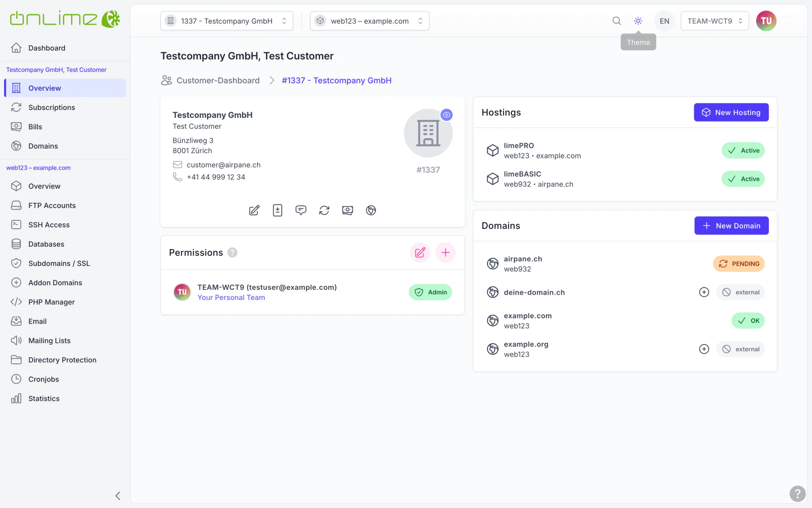Click the document plus-minus icon in customer card
This screenshot has height=508, width=812.
[278, 210]
